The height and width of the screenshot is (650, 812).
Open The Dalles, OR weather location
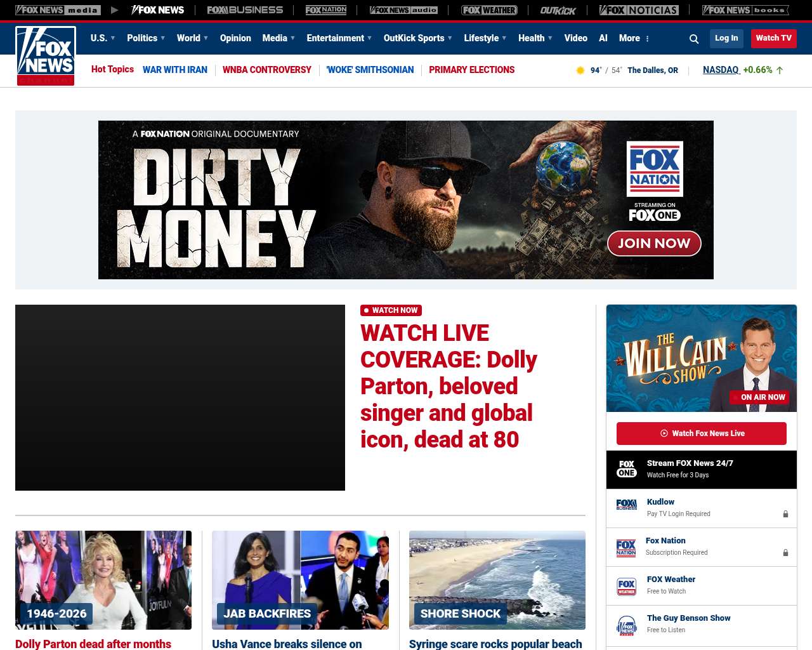click(x=653, y=70)
